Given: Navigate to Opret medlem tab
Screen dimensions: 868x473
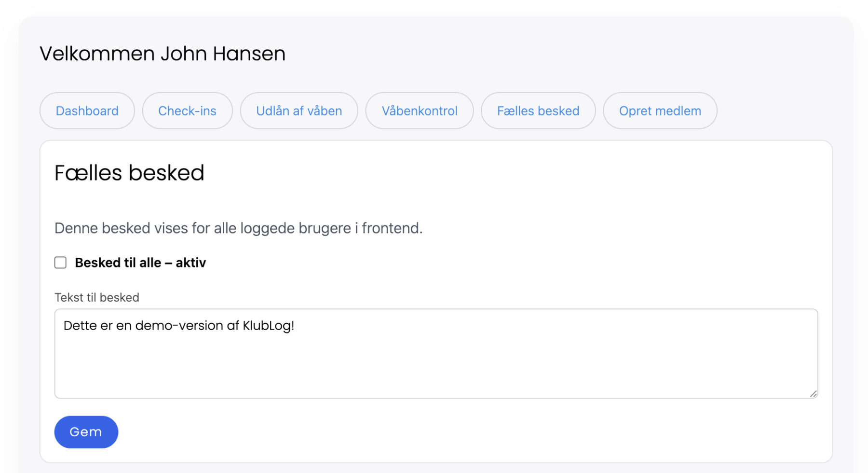Looking at the screenshot, I should point(660,111).
